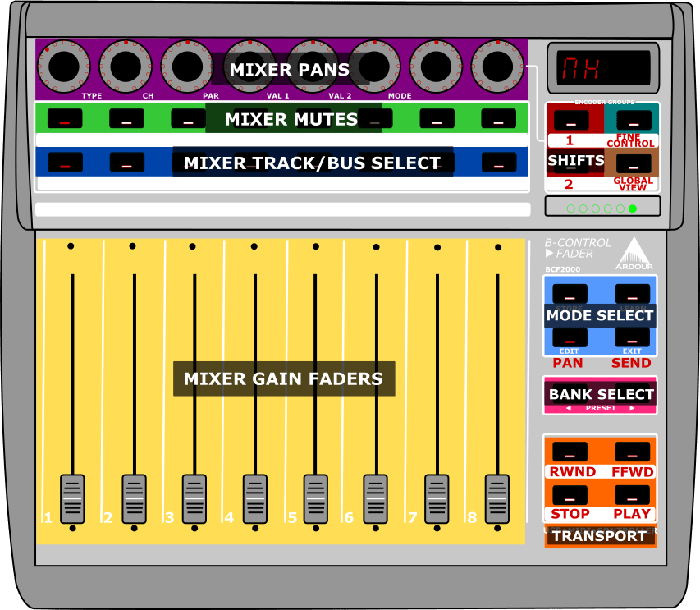Click the MODE SELECT label
The height and width of the screenshot is (610, 700).
tap(600, 315)
